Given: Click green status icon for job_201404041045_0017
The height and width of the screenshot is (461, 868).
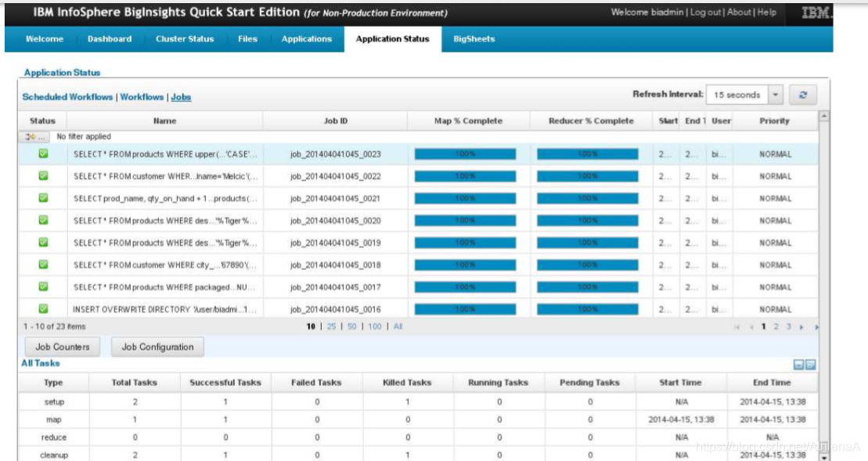Looking at the screenshot, I should (x=43, y=286).
